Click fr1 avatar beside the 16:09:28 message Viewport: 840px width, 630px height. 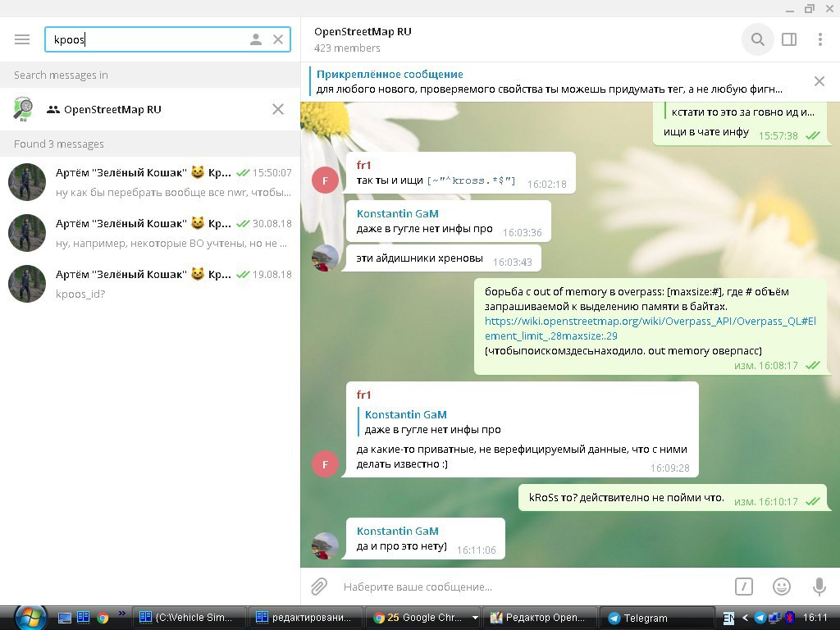(325, 464)
